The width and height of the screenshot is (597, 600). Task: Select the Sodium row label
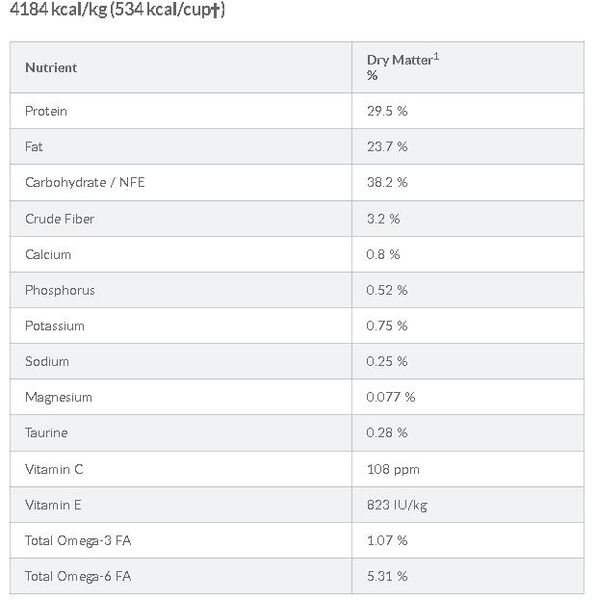tap(47, 361)
